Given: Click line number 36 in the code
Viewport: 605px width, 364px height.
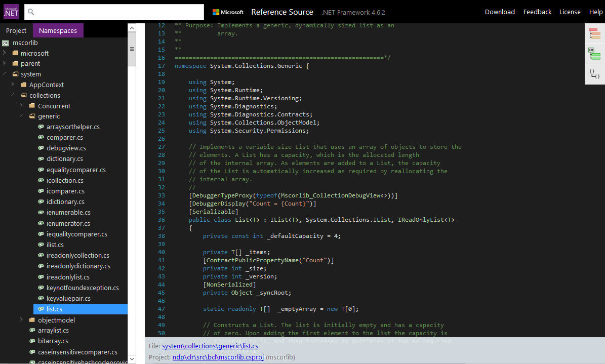Looking at the screenshot, I should pos(162,220).
